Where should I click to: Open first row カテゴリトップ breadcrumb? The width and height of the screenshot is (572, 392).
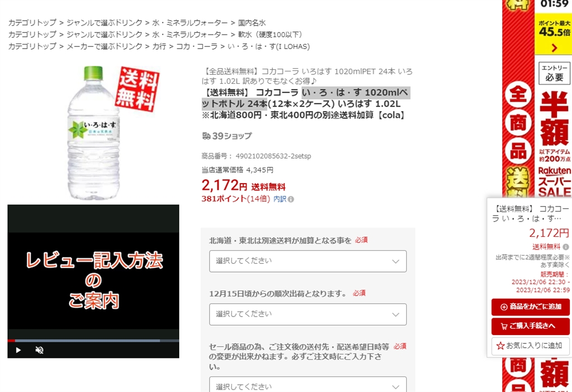click(x=32, y=22)
